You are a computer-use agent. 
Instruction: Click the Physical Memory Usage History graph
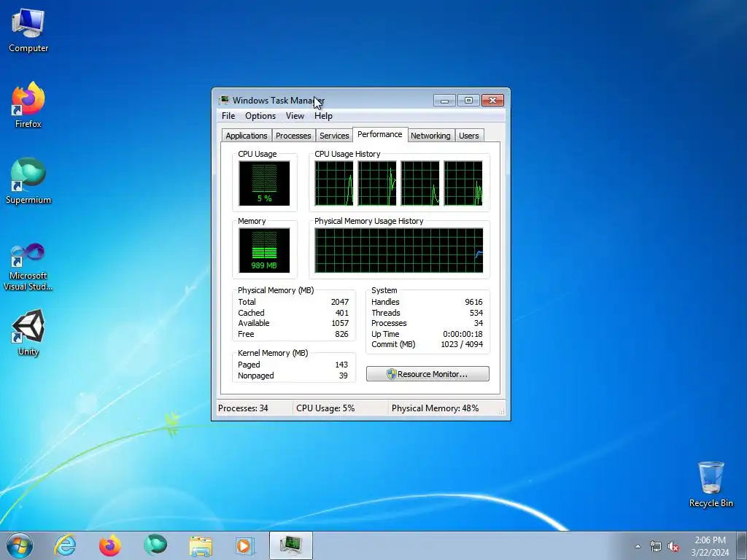(x=399, y=251)
